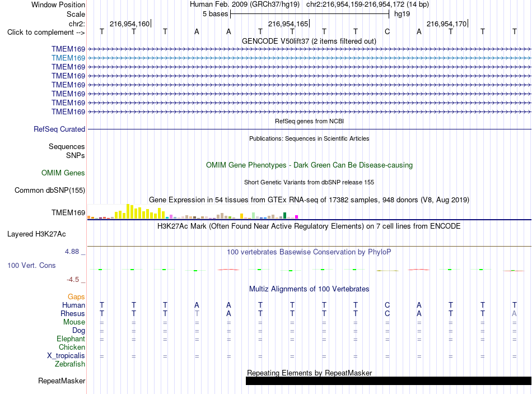Click the 4.88 PhyloP upper scale value
The height and width of the screenshot is (394, 532).
[72, 252]
